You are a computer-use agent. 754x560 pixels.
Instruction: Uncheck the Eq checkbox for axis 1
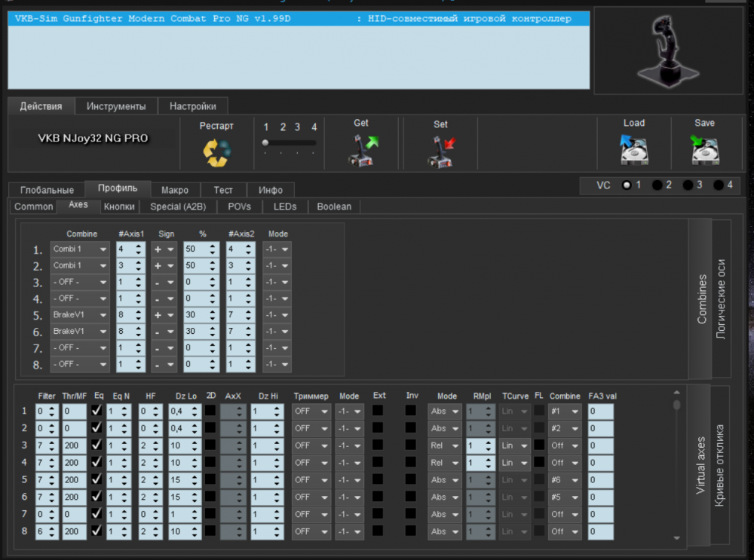[x=97, y=411]
